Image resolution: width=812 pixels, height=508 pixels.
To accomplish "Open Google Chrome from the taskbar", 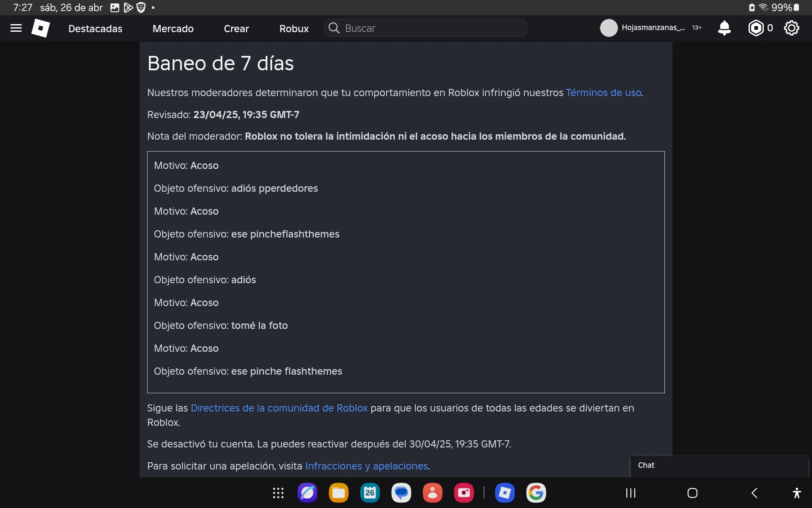I will pyautogui.click(x=536, y=493).
